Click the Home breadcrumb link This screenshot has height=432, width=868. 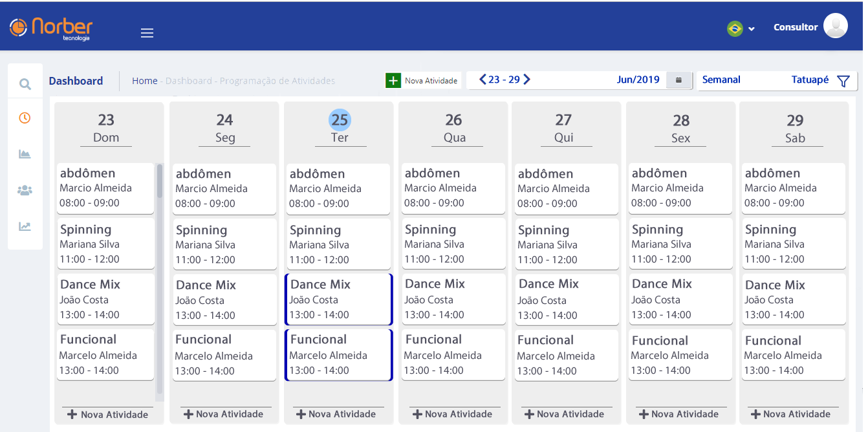(x=145, y=81)
